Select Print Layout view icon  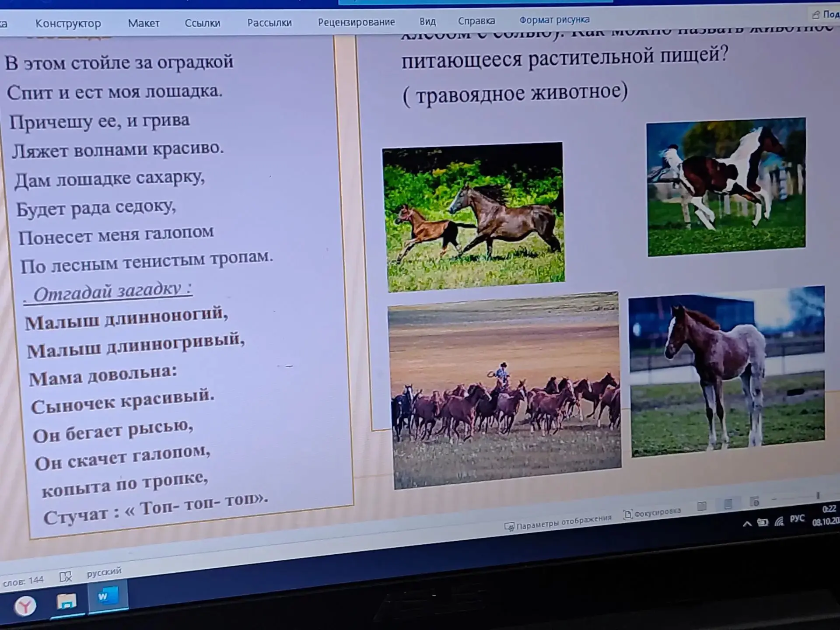[728, 504]
